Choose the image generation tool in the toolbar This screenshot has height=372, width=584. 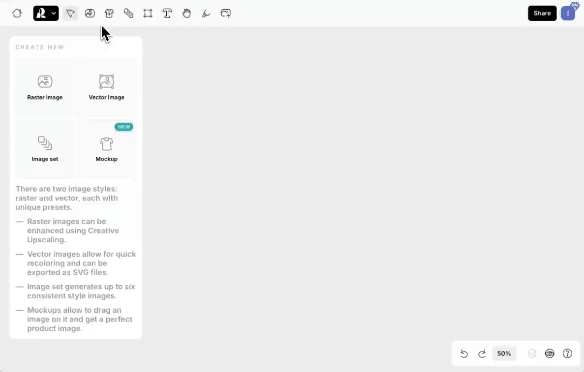(90, 13)
